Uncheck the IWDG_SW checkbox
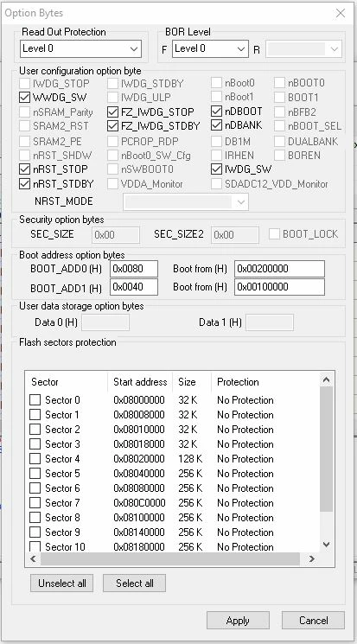 coord(216,169)
